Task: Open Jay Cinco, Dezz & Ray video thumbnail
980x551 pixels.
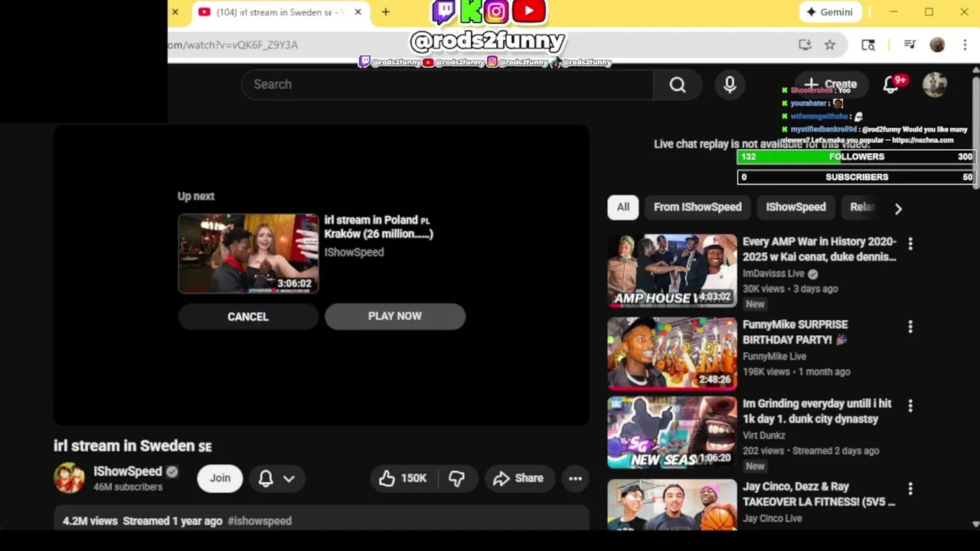Action: click(672, 505)
